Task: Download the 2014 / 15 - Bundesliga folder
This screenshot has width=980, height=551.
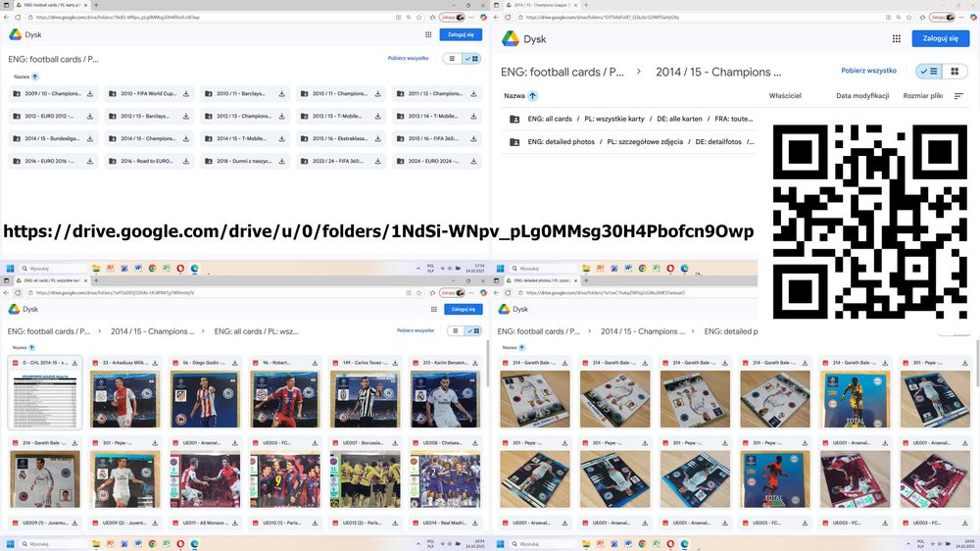Action: click(90, 139)
